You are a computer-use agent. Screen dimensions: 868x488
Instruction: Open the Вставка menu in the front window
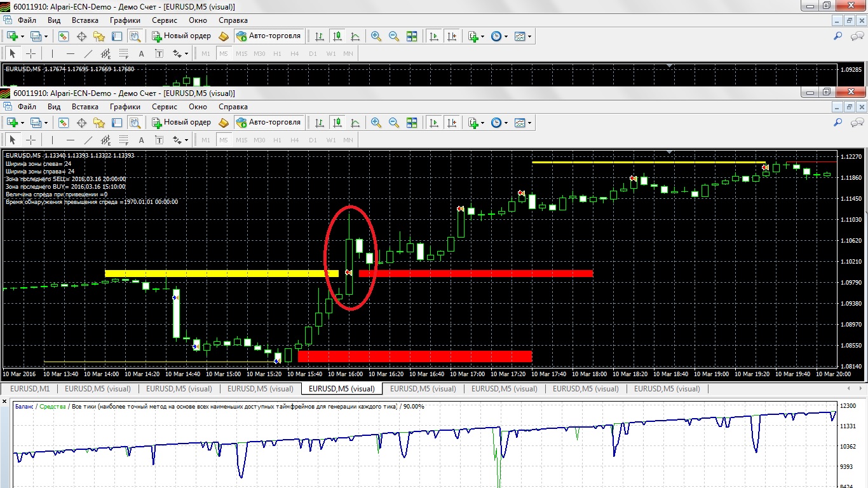(85, 107)
